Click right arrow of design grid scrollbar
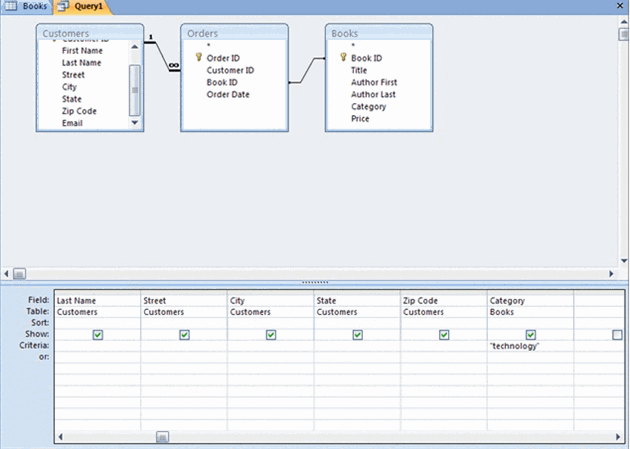630x449 pixels. pyautogui.click(x=618, y=437)
